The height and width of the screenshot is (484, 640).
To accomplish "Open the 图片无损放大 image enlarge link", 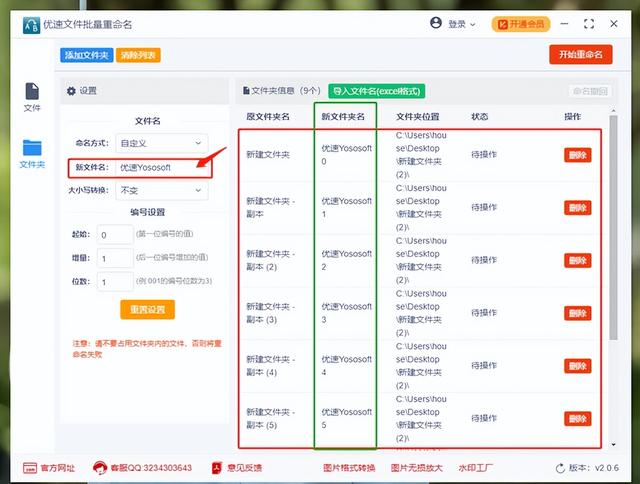I will point(416,468).
